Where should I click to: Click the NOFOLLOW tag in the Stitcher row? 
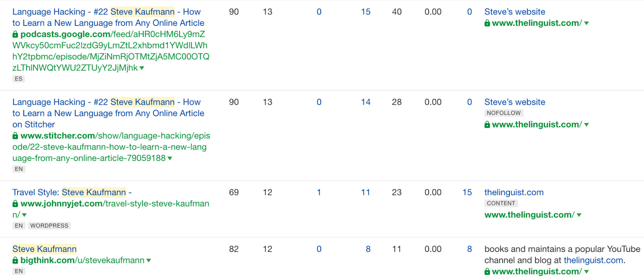pos(504,113)
